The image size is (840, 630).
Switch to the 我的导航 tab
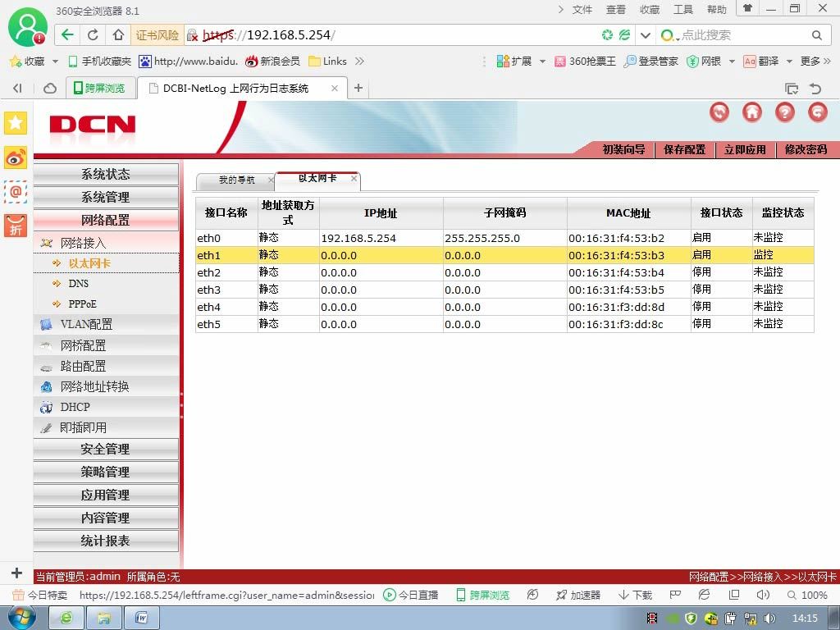[236, 180]
